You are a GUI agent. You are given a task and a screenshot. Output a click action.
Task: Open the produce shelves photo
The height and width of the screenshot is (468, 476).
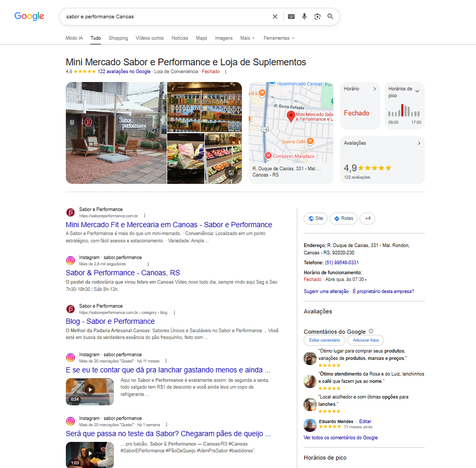point(224,158)
